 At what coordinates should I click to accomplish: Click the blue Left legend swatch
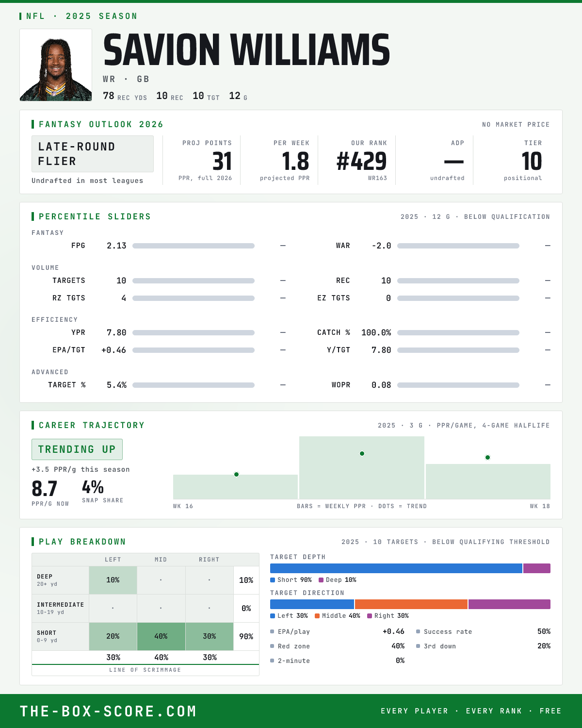point(273,616)
